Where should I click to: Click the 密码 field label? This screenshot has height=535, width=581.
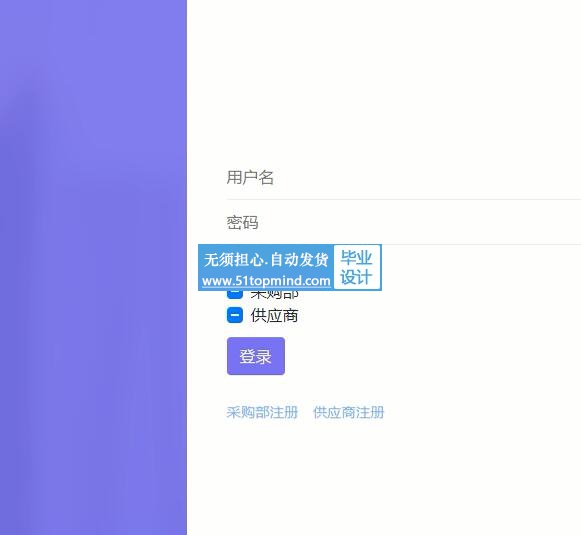242,223
